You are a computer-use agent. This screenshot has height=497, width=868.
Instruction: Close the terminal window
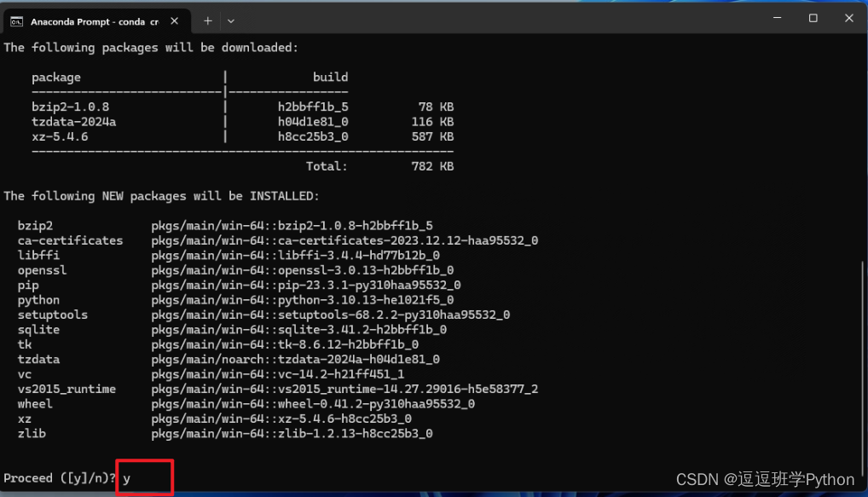[x=848, y=18]
